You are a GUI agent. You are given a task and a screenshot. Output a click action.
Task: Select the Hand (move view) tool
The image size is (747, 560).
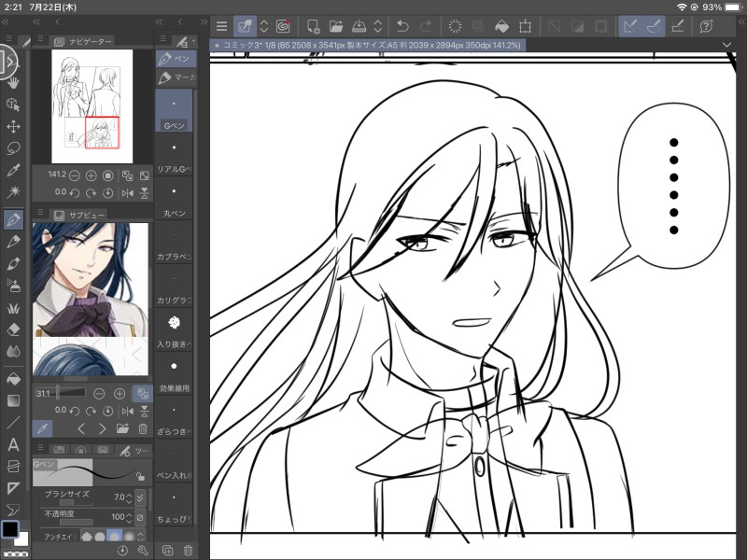coord(13,82)
